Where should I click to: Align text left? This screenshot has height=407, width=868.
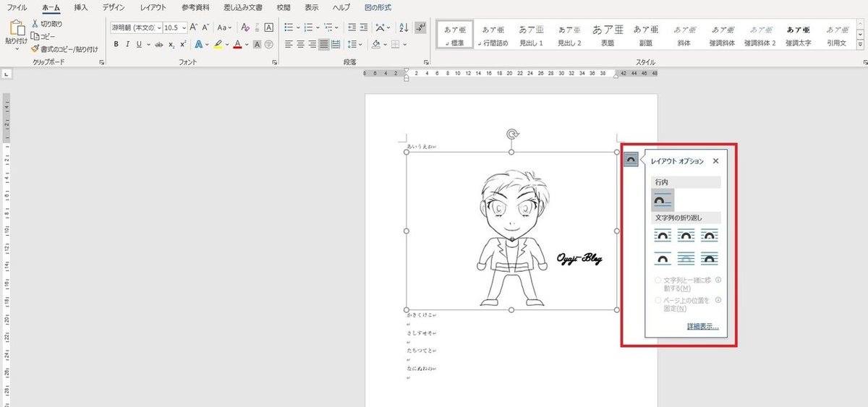(x=289, y=44)
